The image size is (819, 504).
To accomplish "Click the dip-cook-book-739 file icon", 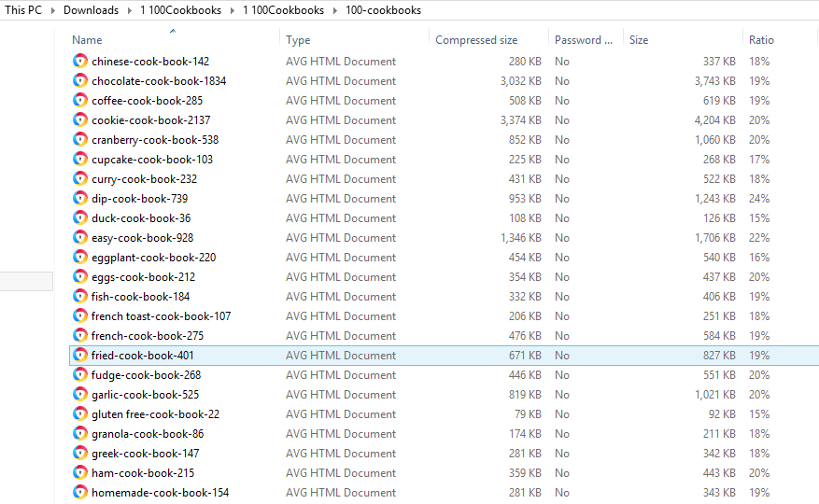I will pos(80,199).
